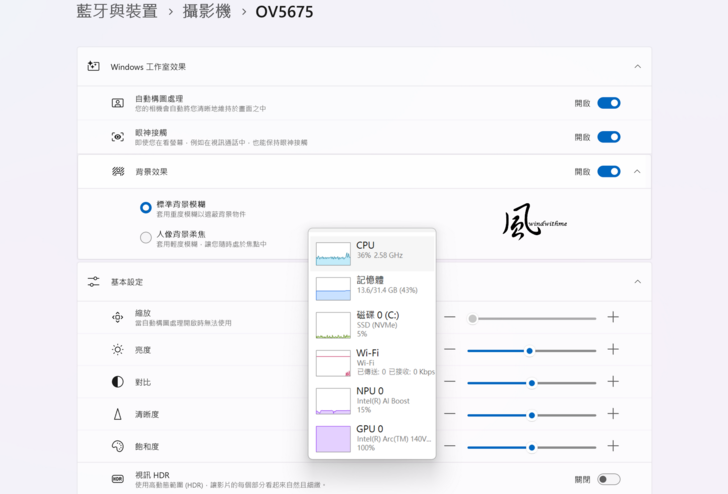Image resolution: width=728 pixels, height=494 pixels.
Task: Go to 藍牙與裝置 breadcrumb
Action: point(117,12)
